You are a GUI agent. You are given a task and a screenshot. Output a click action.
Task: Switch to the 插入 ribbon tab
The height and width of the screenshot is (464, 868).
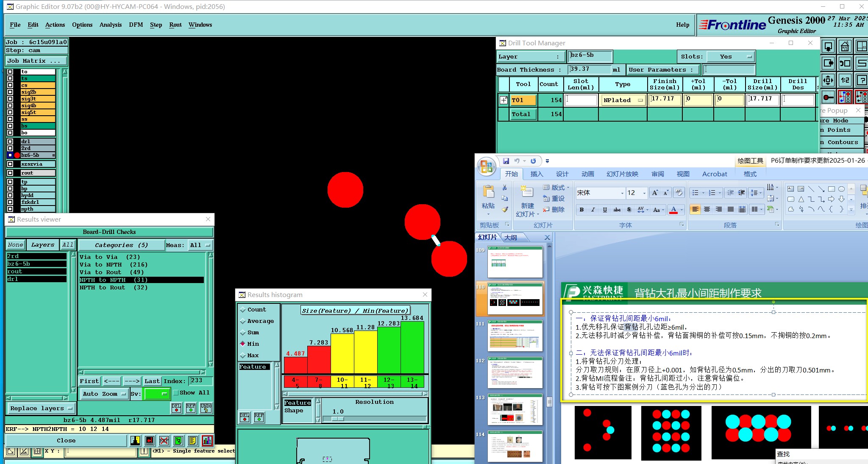pyautogui.click(x=537, y=174)
